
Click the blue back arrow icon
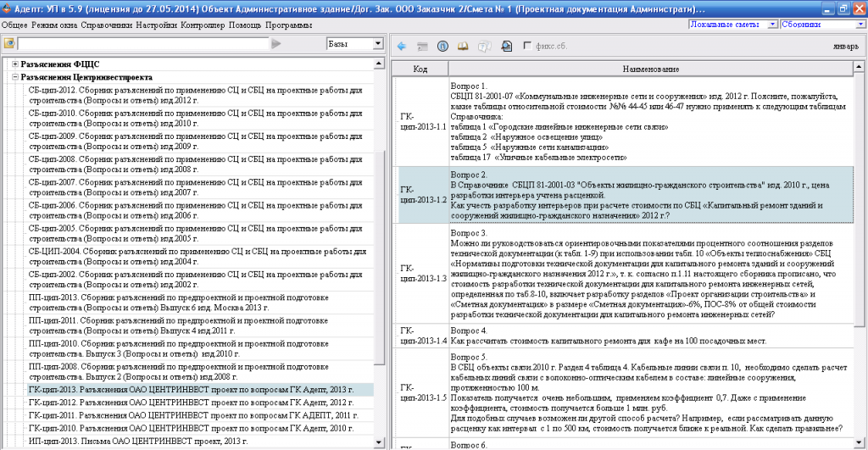tap(402, 47)
